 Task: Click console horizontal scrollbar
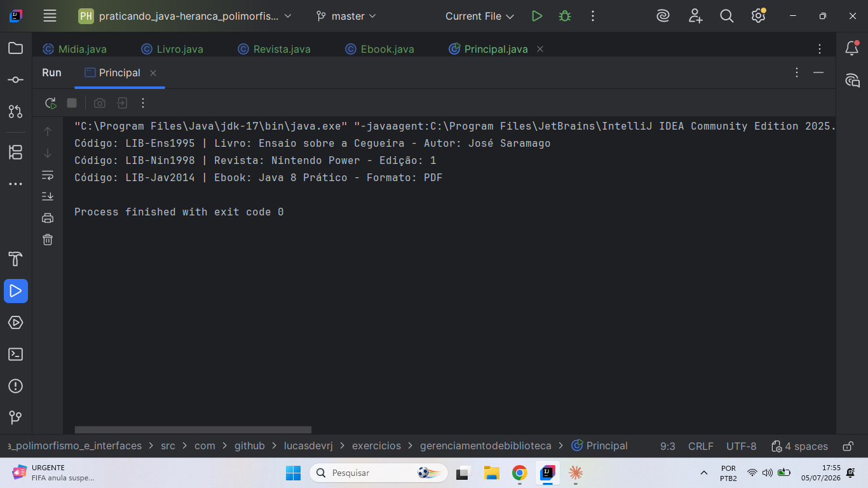coord(193,430)
